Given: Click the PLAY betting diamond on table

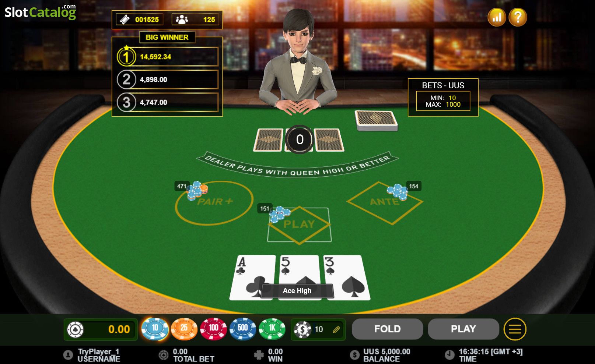Looking at the screenshot, I should 299,225.
